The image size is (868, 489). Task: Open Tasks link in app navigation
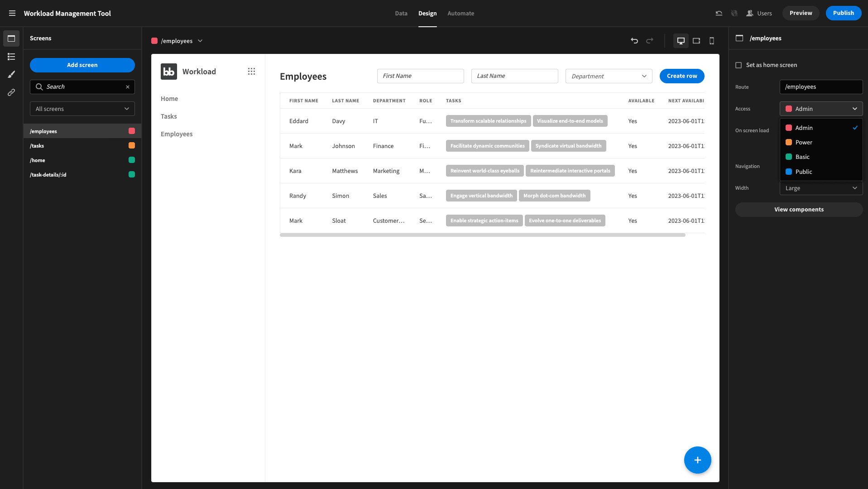click(169, 116)
